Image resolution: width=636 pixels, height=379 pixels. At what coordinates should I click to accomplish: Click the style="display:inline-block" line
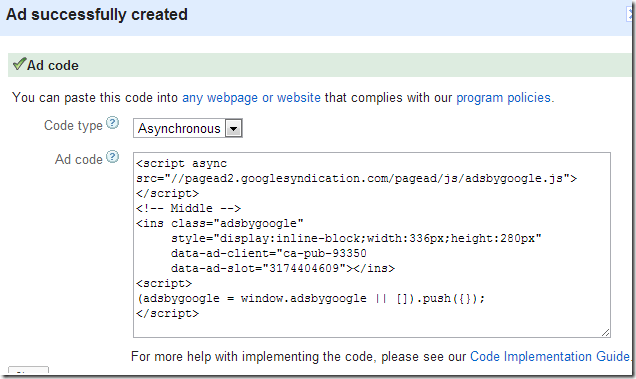click(356, 238)
